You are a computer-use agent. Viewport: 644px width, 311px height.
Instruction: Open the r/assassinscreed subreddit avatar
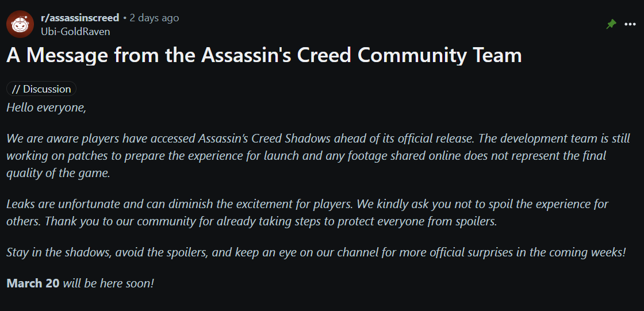pos(20,24)
